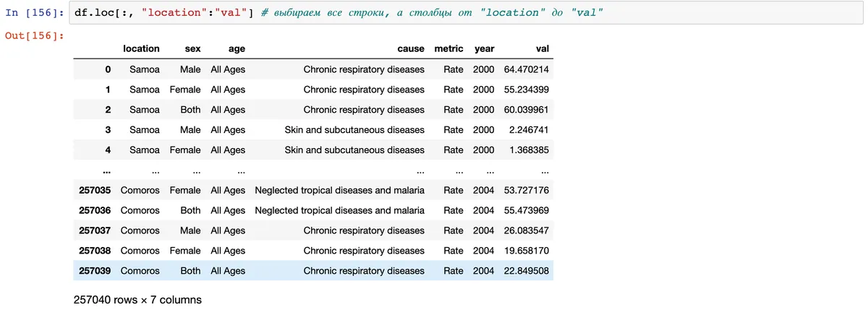
Task: Click the "cause" column header
Action: point(411,49)
